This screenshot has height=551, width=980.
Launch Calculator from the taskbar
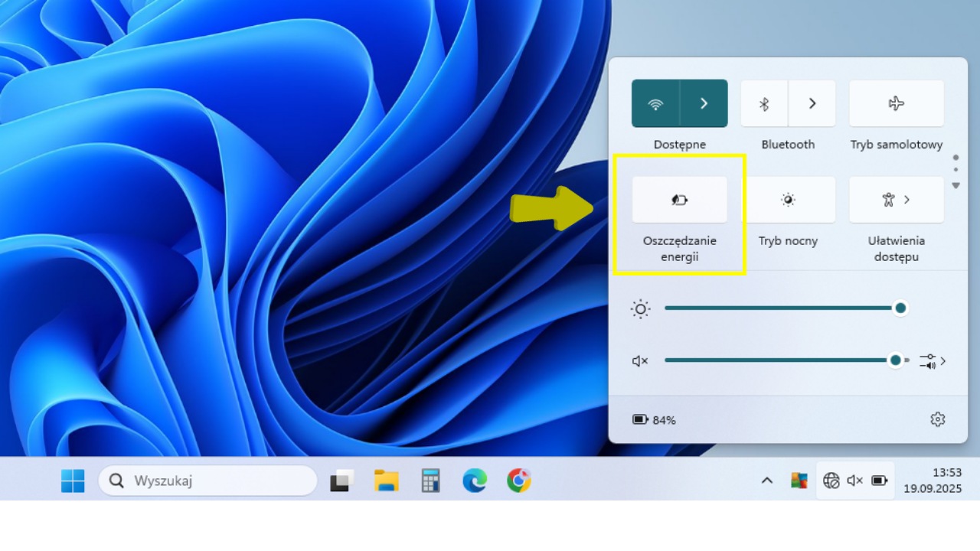pyautogui.click(x=431, y=481)
